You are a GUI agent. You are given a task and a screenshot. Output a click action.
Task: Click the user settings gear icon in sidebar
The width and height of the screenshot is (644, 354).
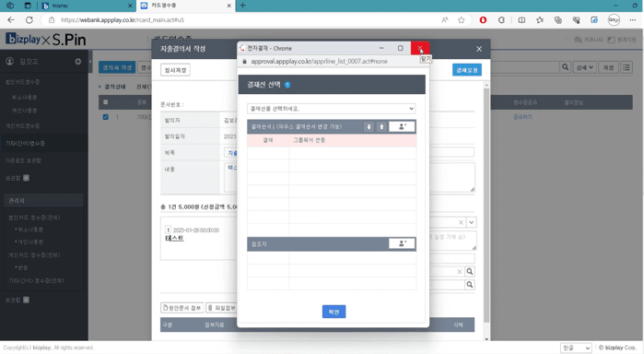[78, 61]
